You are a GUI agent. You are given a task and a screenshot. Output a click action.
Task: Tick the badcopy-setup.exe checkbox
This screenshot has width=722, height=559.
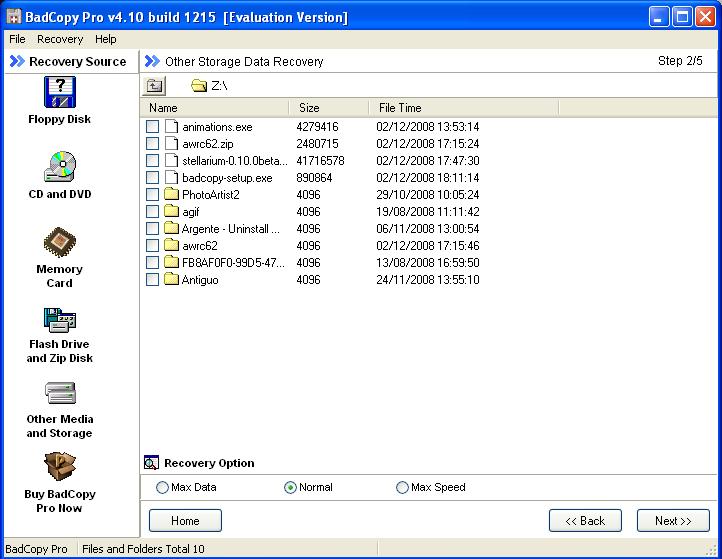152,178
